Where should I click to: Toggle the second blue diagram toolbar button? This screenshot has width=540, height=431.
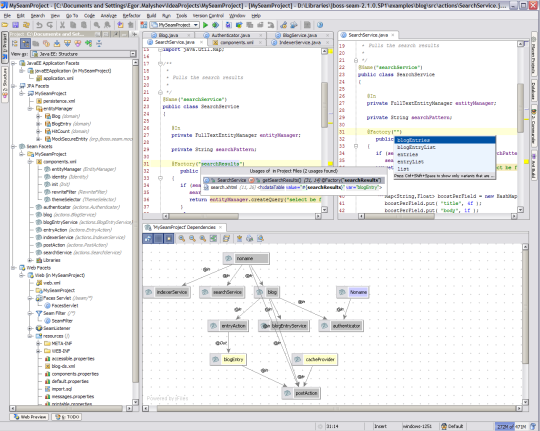pos(158,238)
